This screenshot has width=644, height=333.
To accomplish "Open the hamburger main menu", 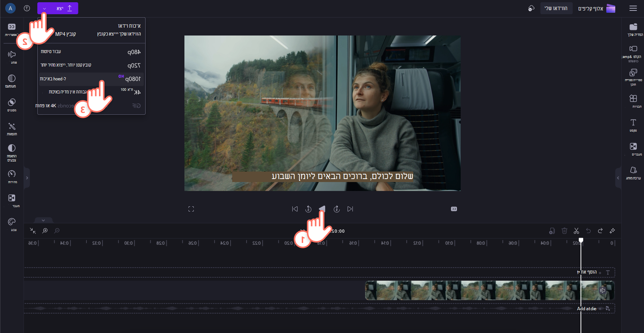I will (x=633, y=8).
